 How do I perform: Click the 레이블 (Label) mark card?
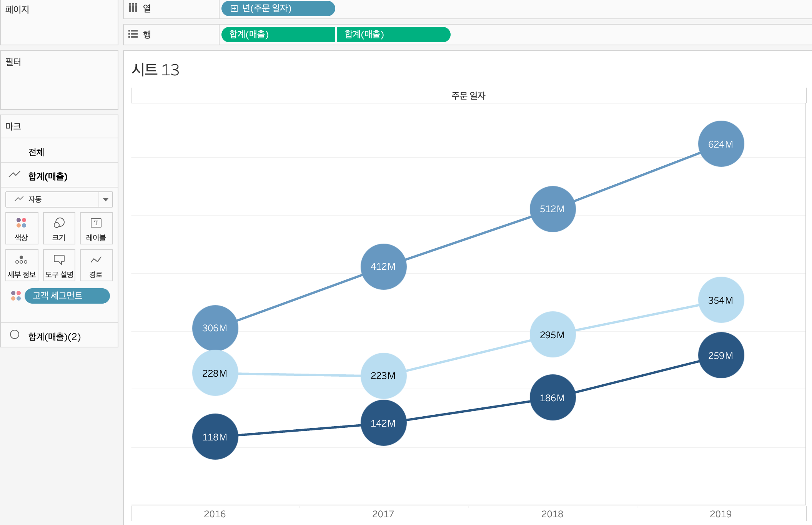click(96, 228)
